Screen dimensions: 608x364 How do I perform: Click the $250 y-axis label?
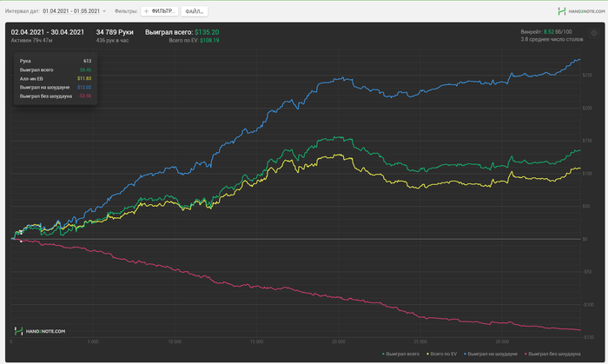587,76
